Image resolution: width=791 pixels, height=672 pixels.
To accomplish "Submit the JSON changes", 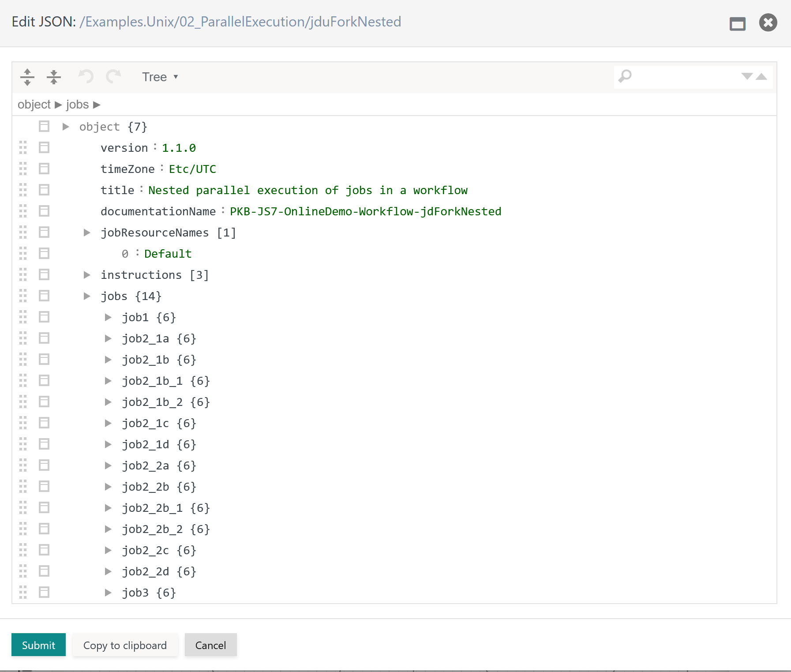I will click(x=38, y=645).
